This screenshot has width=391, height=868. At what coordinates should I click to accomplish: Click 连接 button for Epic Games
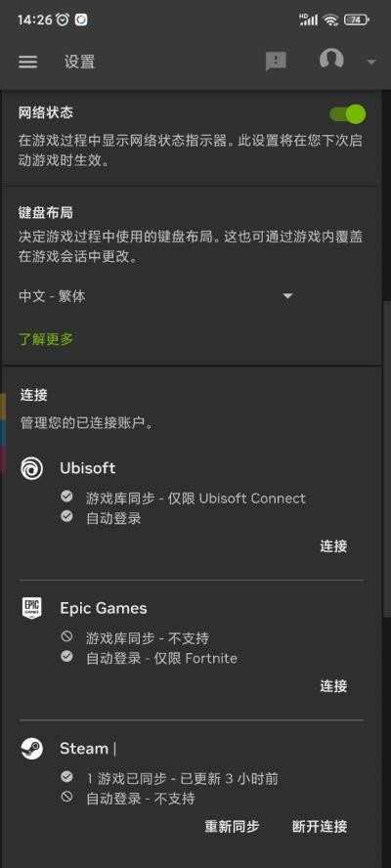333,686
